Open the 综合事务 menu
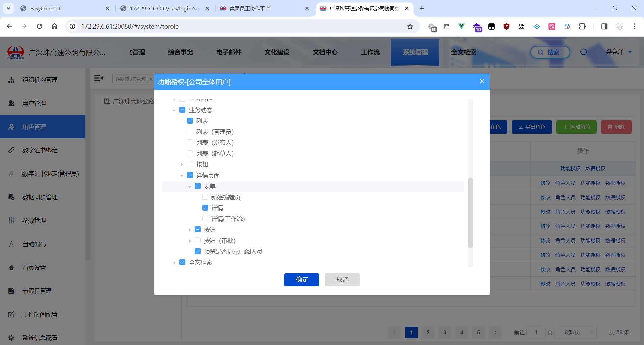The width and height of the screenshot is (644, 345). click(180, 52)
